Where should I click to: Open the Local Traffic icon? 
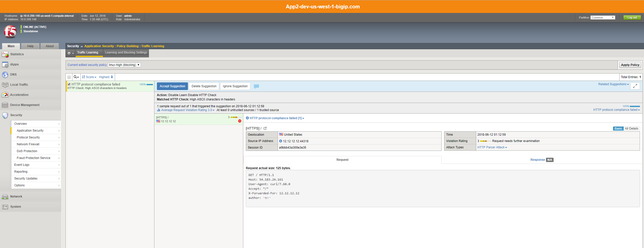(5, 85)
